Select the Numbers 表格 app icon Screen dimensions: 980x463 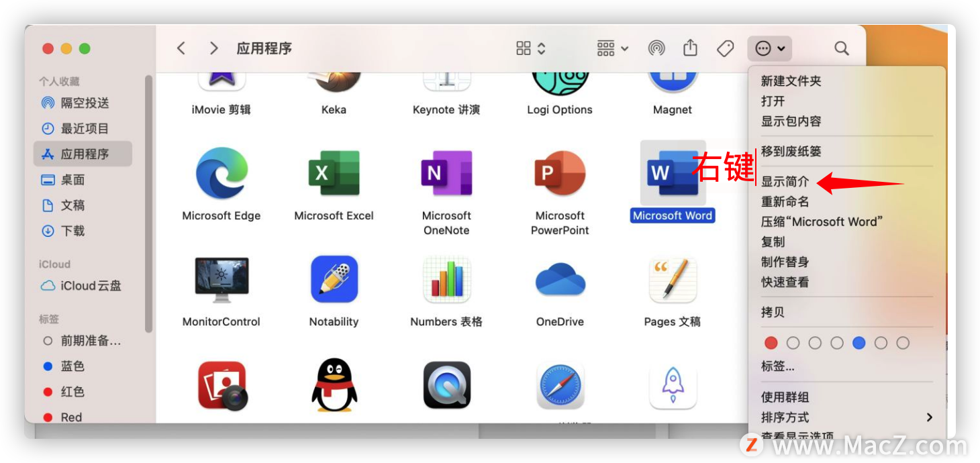[446, 280]
